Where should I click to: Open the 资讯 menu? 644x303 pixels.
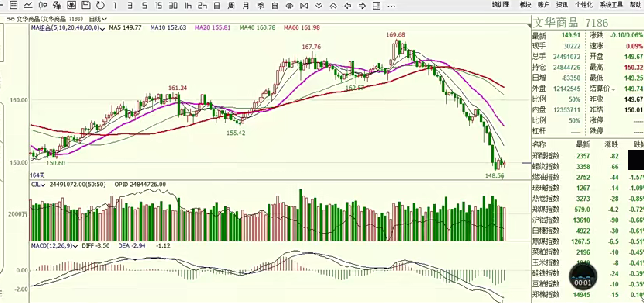562,5
